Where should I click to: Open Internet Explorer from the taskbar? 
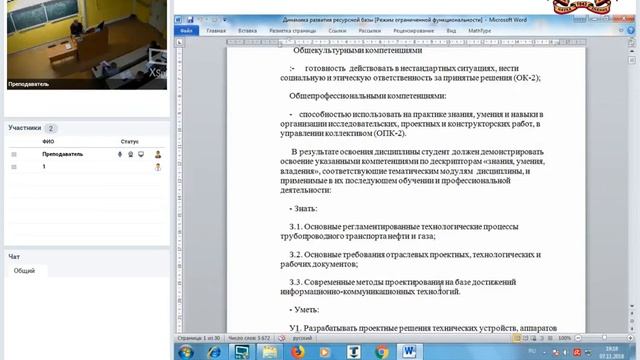tap(214, 352)
